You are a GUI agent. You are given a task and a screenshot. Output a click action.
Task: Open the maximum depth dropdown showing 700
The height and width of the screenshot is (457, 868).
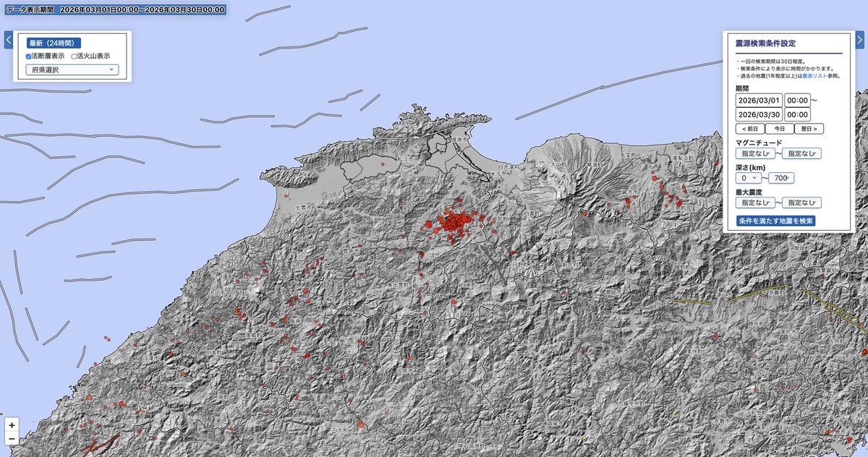780,178
